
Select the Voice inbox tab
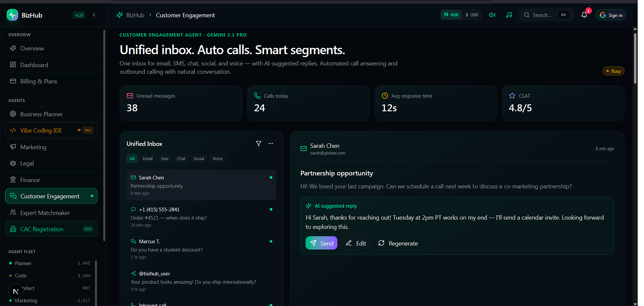click(217, 159)
